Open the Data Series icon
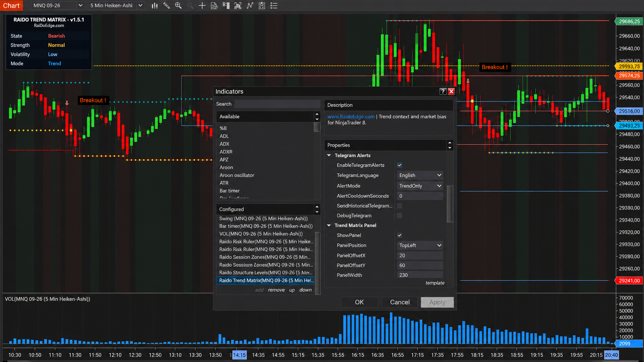The height and width of the screenshot is (362, 644). pyautogui.click(x=214, y=5)
